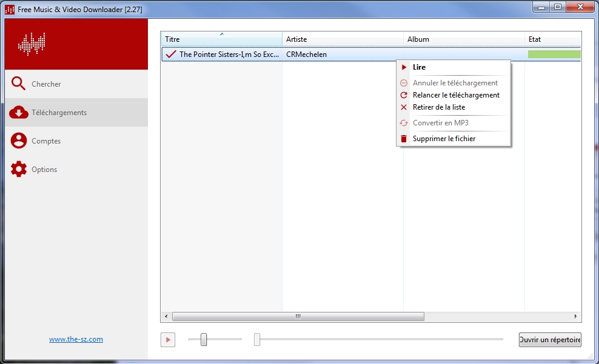Click the scrollbar right arrow

576,316
